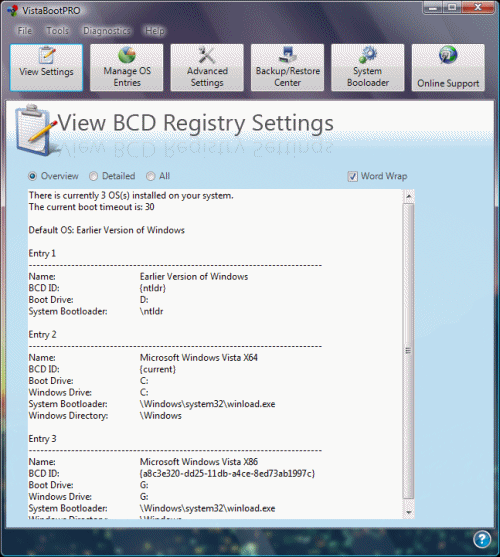Toggle the Word Wrap checkbox
The width and height of the screenshot is (500, 557).
pos(352,177)
